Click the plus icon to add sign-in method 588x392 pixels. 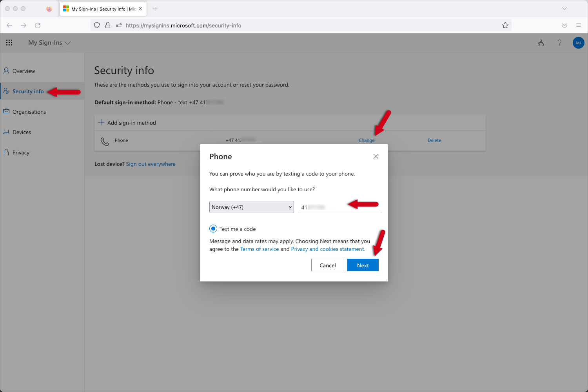pos(101,122)
